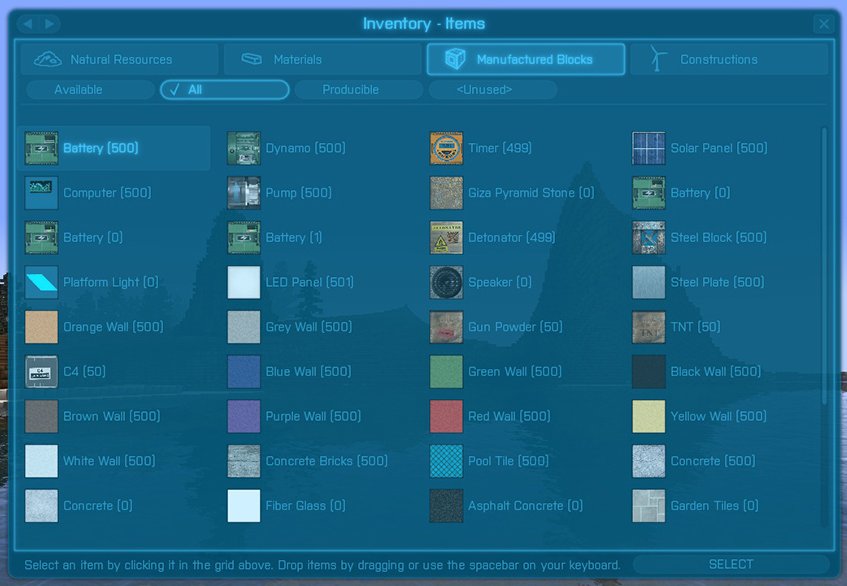This screenshot has width=847, height=586.
Task: Choose the "Concrete (500)" label
Action: coord(713,461)
